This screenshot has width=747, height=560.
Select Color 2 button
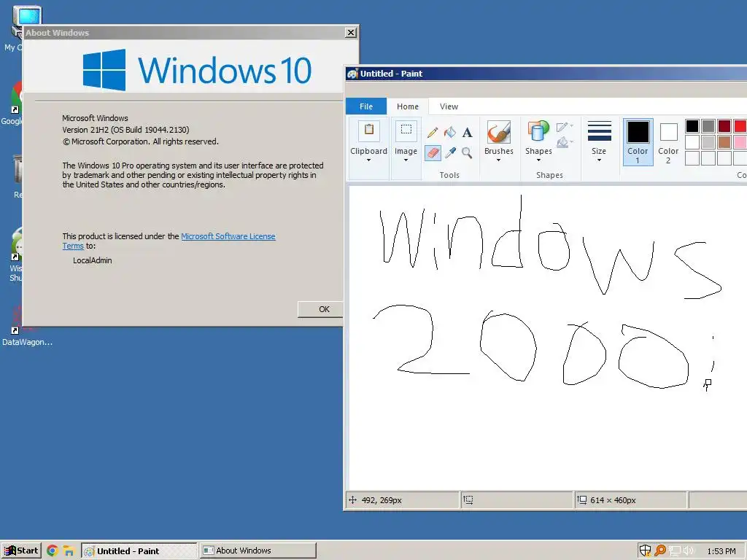tap(668, 142)
